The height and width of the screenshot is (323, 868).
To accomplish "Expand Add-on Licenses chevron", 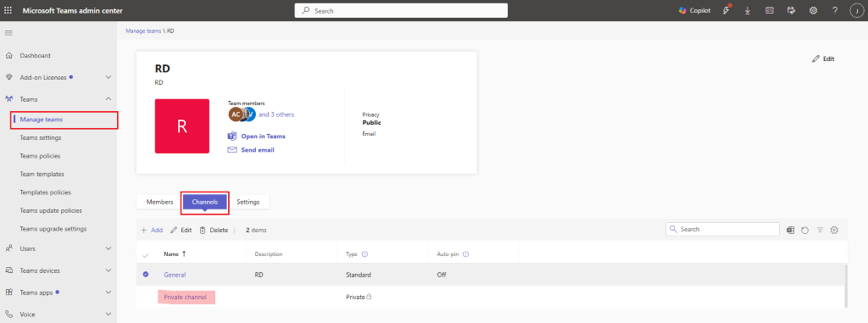I will point(108,77).
